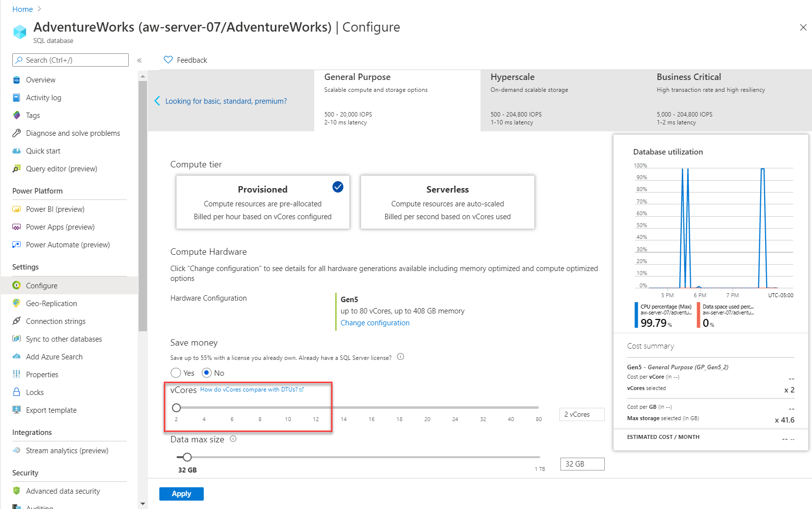Click the Stream analytics (preview) icon
Viewport: 812px width, 509px height.
click(x=17, y=450)
